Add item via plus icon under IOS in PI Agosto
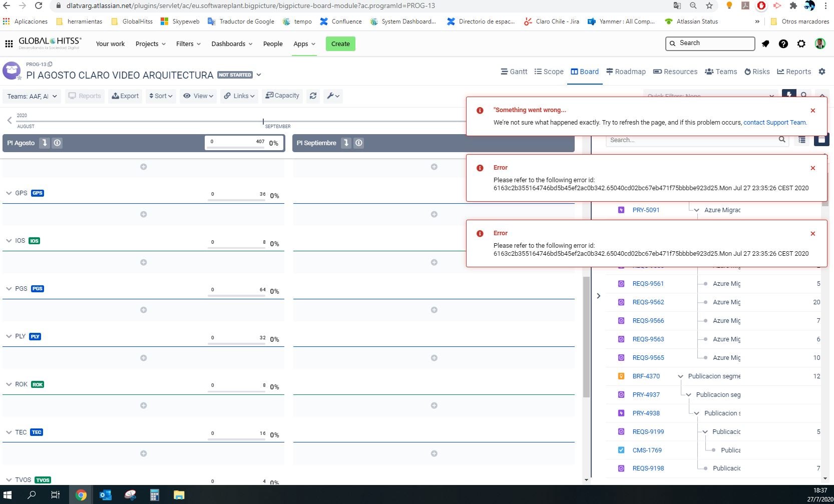Image resolution: width=834 pixels, height=504 pixels. coord(144,262)
